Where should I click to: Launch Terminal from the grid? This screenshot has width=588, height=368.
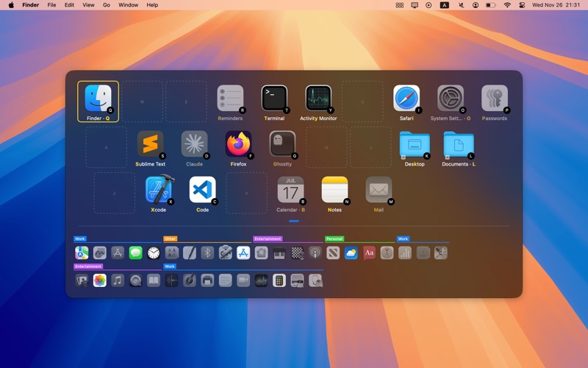pyautogui.click(x=274, y=102)
